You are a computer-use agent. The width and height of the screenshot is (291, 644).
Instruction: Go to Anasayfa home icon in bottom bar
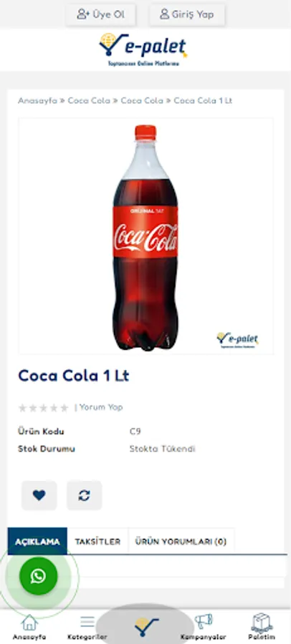tap(29, 627)
